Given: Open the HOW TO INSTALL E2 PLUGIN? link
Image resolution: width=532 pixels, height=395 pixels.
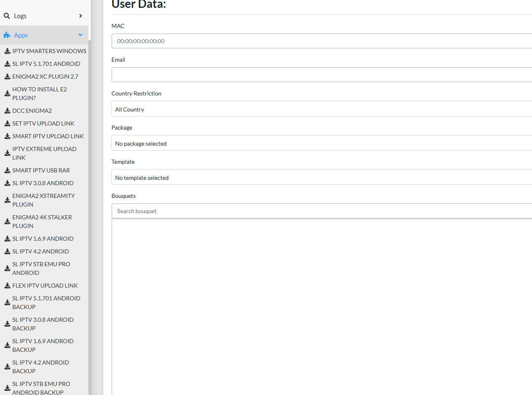Looking at the screenshot, I should (39, 93).
